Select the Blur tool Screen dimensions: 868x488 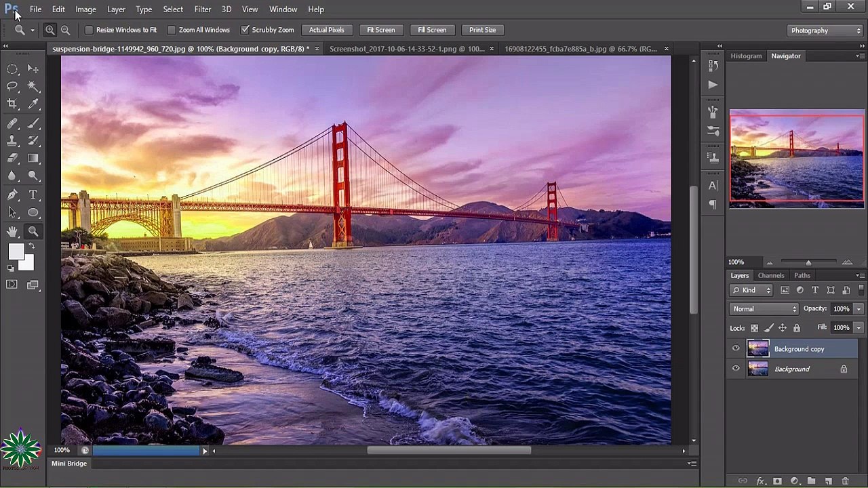(x=12, y=176)
